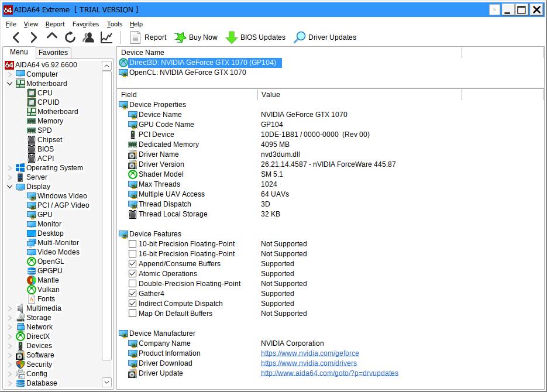Image resolution: width=547 pixels, height=392 pixels.
Task: Click the BIOS Updates green arrow
Action: click(232, 37)
